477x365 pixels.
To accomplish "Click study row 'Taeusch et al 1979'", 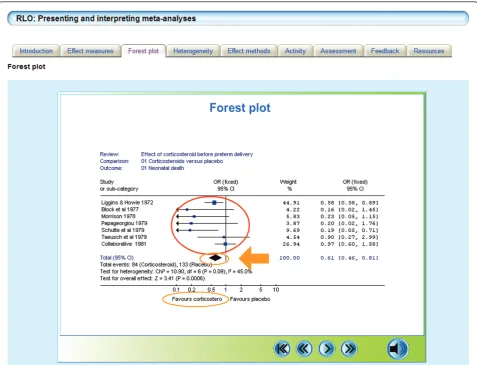I will pyautogui.click(x=124, y=237).
